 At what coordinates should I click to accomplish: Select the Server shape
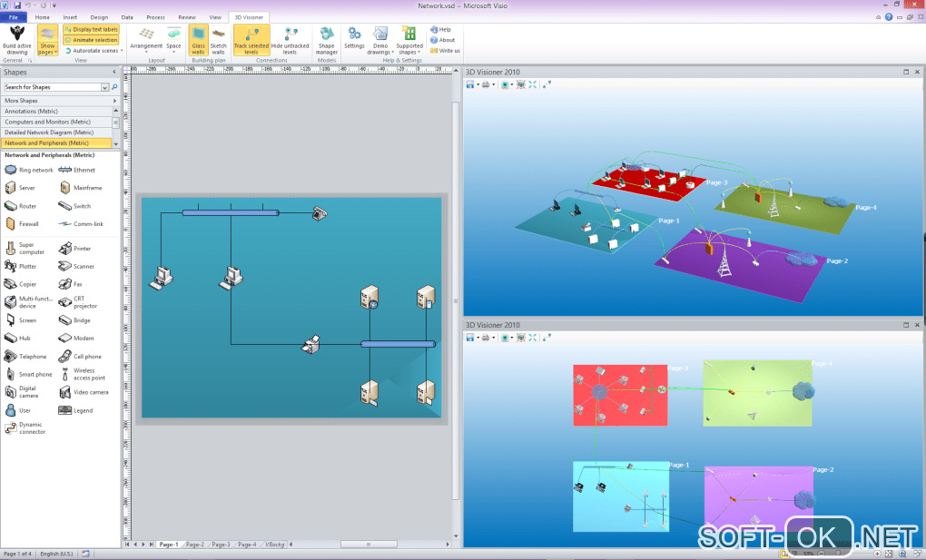[x=20, y=188]
